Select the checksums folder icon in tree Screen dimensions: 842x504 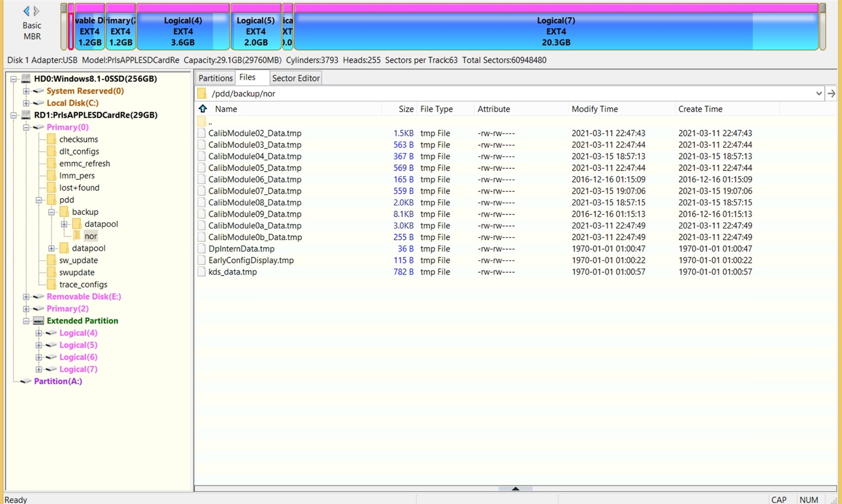(52, 139)
